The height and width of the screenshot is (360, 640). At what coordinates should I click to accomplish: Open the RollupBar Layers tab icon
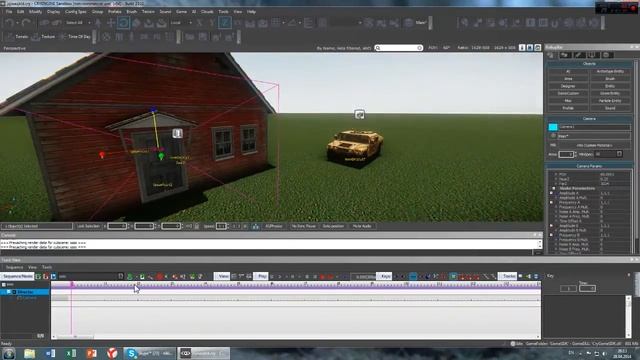point(606,55)
